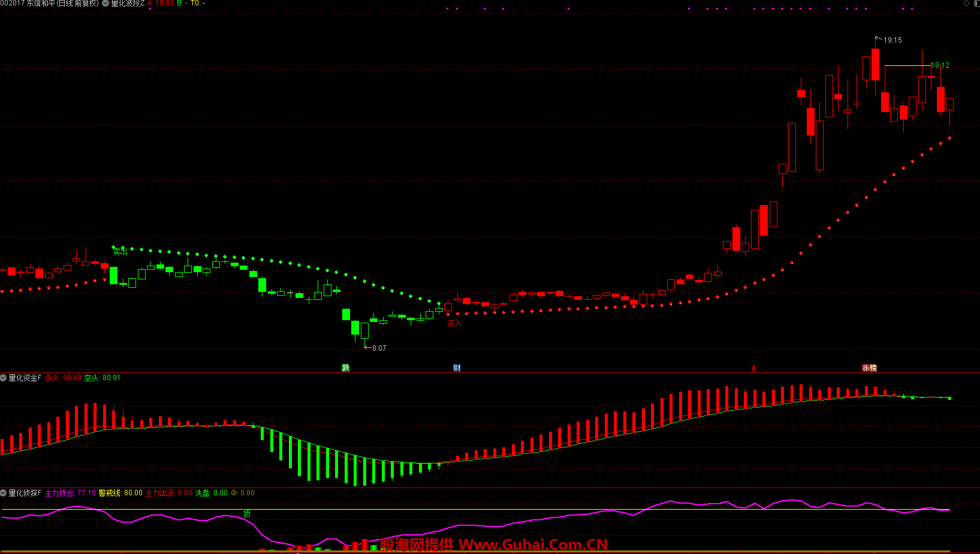
Task: Click the green 18.12 price line label
Action: point(940,65)
